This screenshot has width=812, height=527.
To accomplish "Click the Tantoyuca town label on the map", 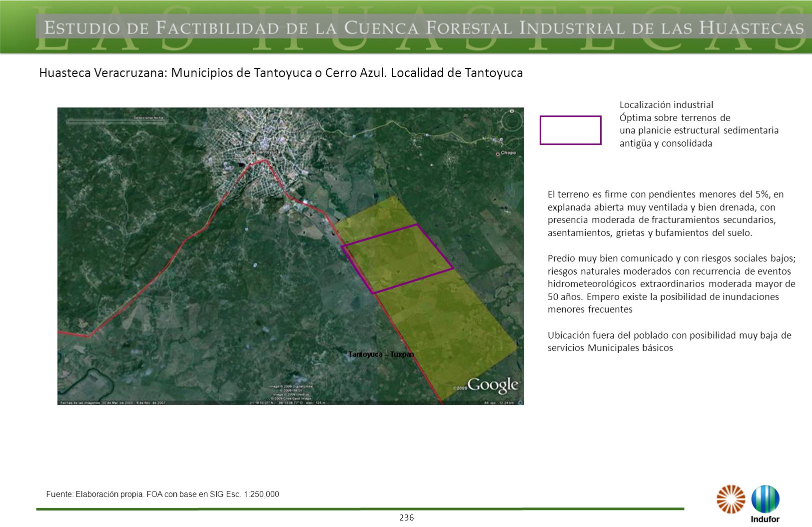I will pos(269,151).
